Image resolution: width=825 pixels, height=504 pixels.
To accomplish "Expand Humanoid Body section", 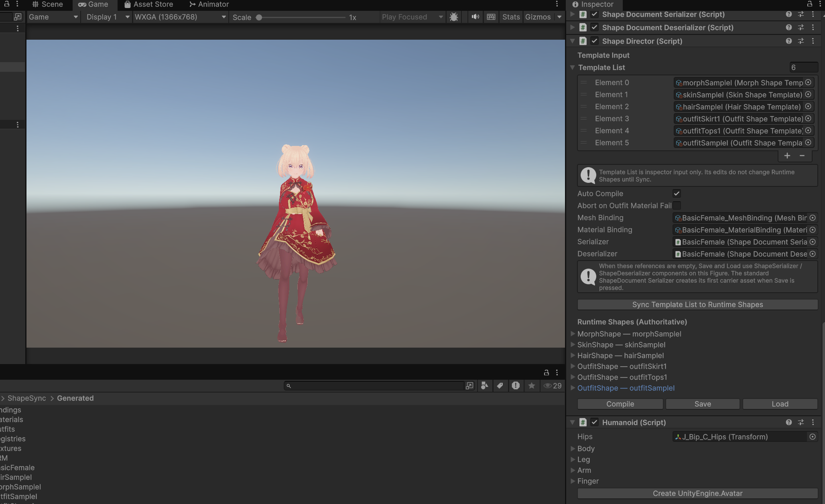I will [573, 448].
